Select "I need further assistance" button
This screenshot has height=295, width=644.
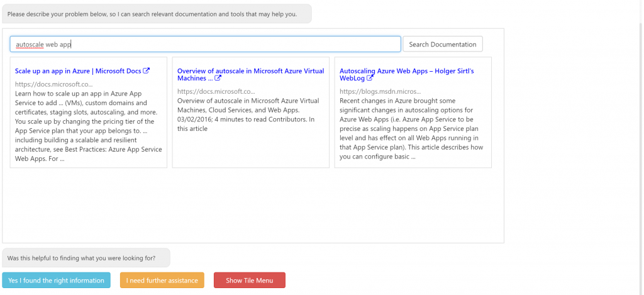162,281
